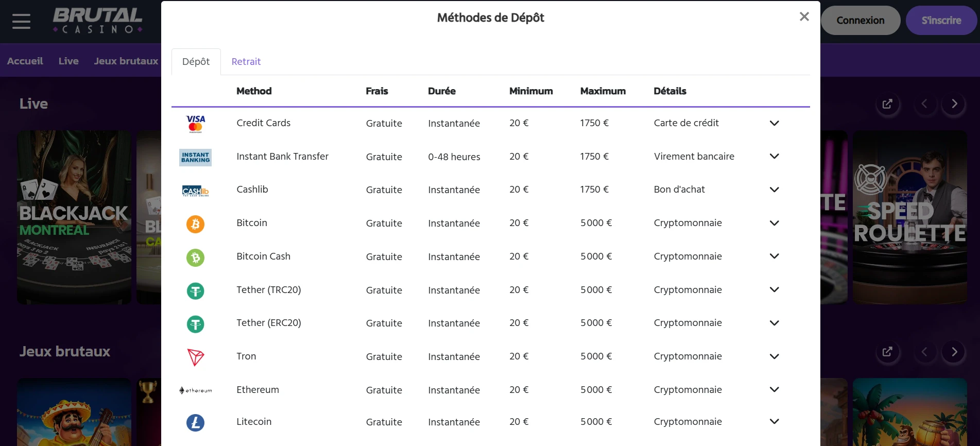980x446 pixels.
Task: Open the Blackjack Montreal game thumbnail
Action: tap(74, 216)
